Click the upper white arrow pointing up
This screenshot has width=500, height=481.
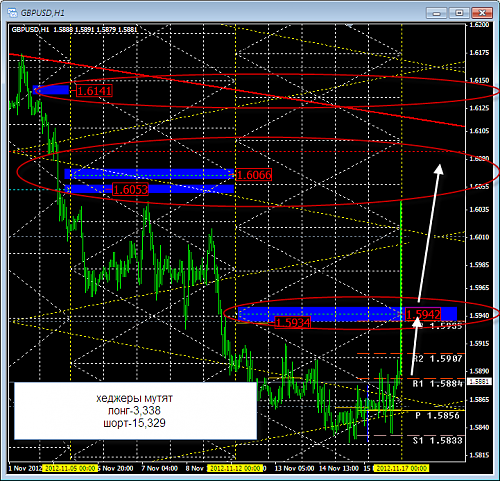(430, 232)
